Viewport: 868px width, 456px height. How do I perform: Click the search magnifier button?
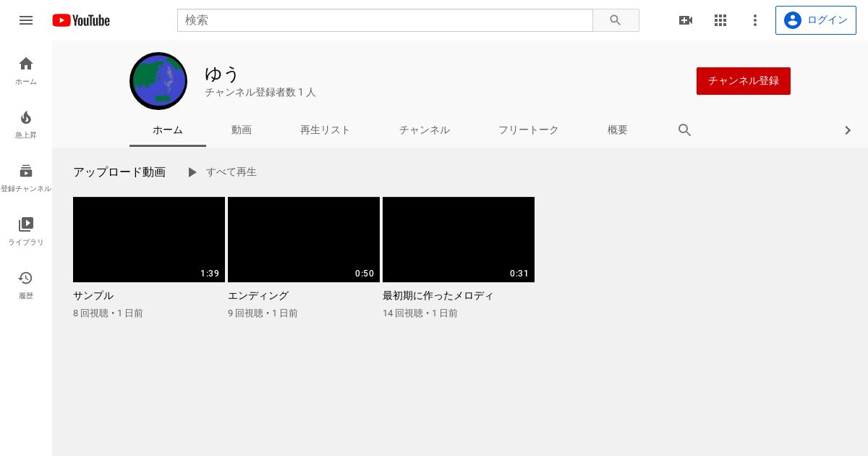coord(616,20)
